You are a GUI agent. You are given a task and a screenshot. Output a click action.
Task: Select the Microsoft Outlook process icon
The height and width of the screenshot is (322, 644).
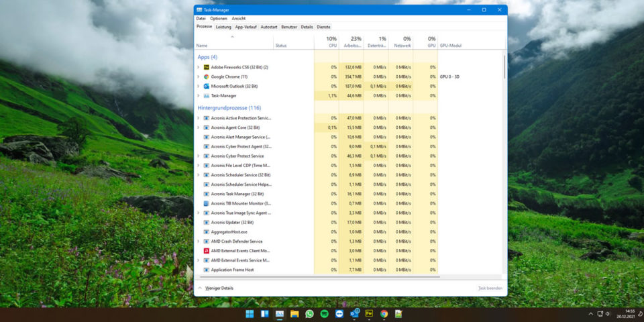[x=207, y=86]
